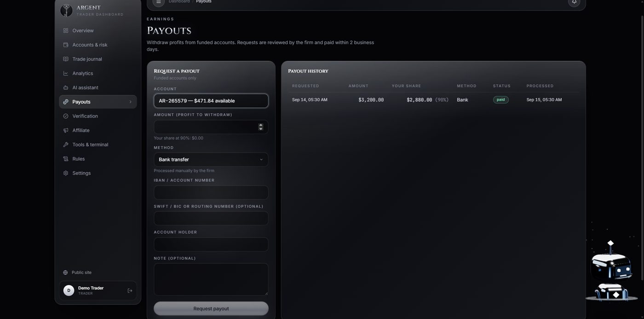Click the Requested column header

(305, 86)
